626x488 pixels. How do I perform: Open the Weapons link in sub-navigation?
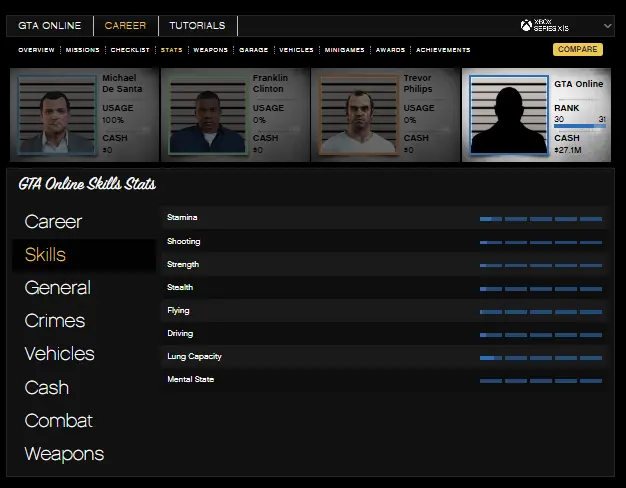tap(210, 50)
